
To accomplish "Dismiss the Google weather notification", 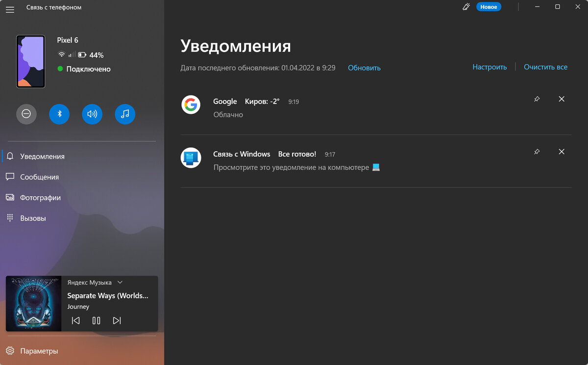I will 562,99.
